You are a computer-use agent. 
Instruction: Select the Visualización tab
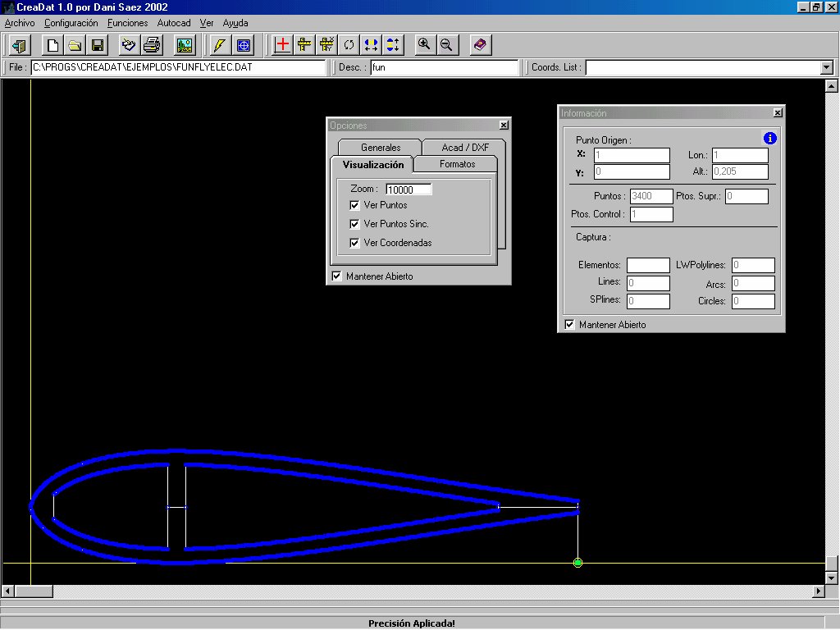[373, 164]
